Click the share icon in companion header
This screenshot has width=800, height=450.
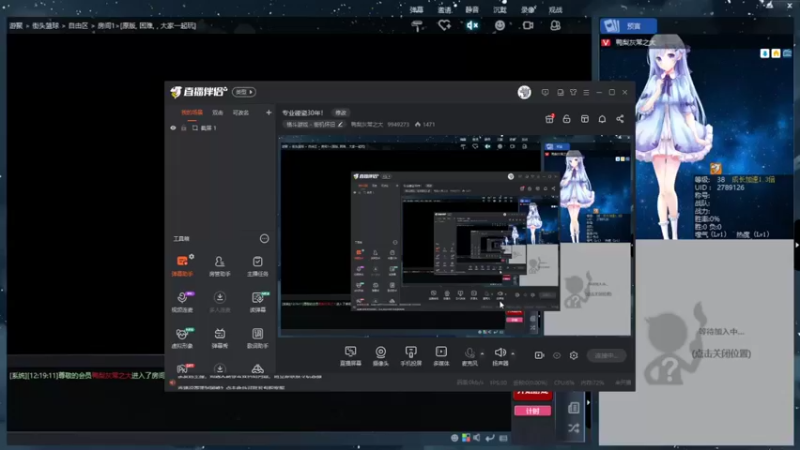click(x=620, y=119)
